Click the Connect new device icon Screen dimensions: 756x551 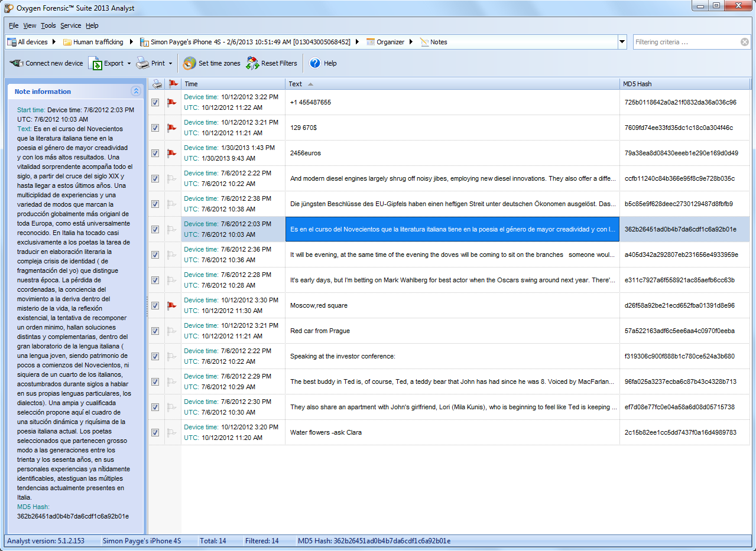tap(16, 63)
